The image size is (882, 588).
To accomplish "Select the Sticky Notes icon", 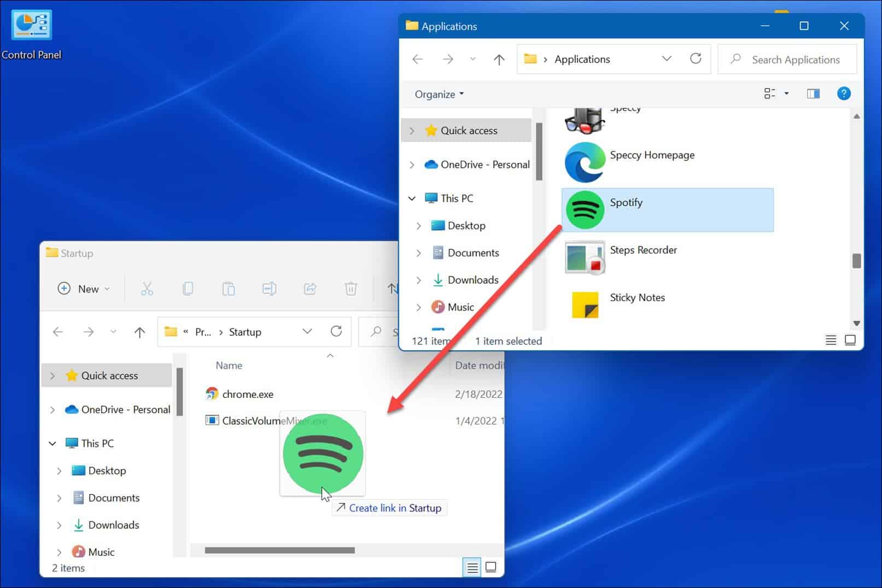I will pos(585,304).
